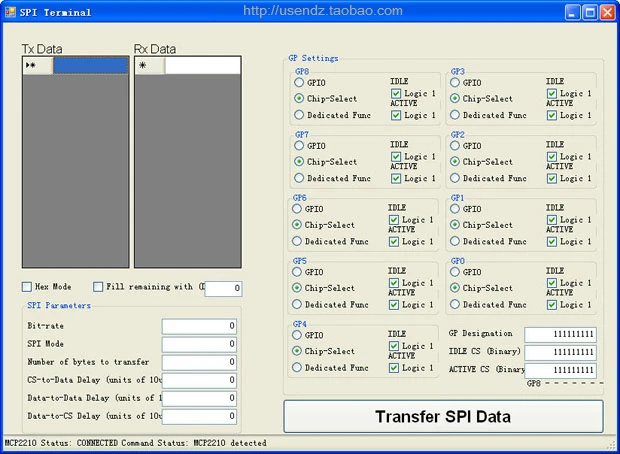620x454 pixels.
Task: Choose Dedicated Func for GP5
Action: pos(297,304)
